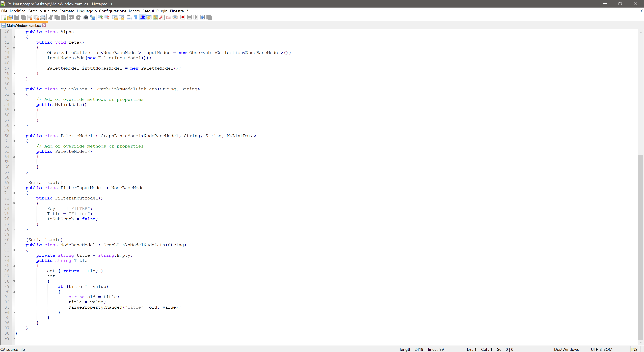Viewport: 644px width, 352px height.
Task: Click the Zoom Out magnifier icon
Action: (x=107, y=17)
